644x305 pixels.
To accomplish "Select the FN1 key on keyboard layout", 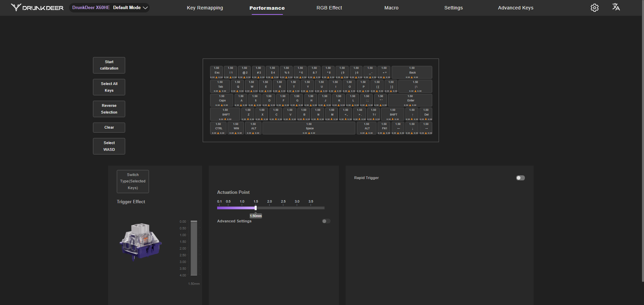I will click(x=384, y=128).
